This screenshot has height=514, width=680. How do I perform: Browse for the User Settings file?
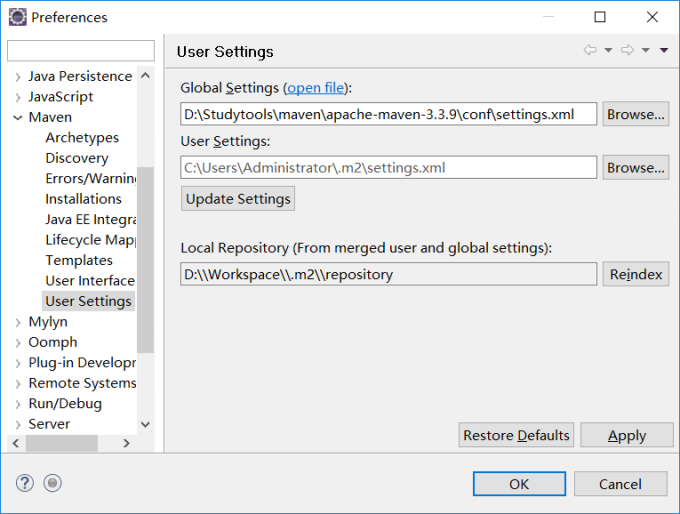(635, 168)
